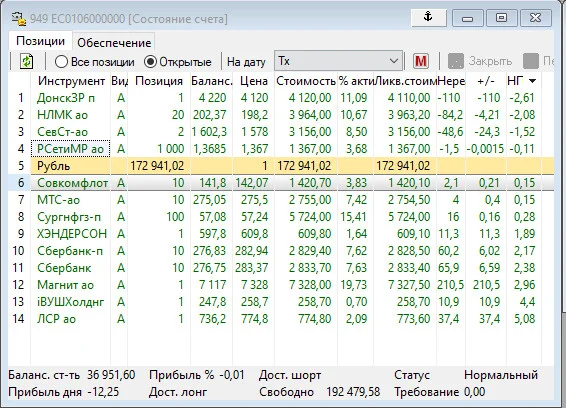
Task: Click the +/- column header
Action: (x=486, y=81)
